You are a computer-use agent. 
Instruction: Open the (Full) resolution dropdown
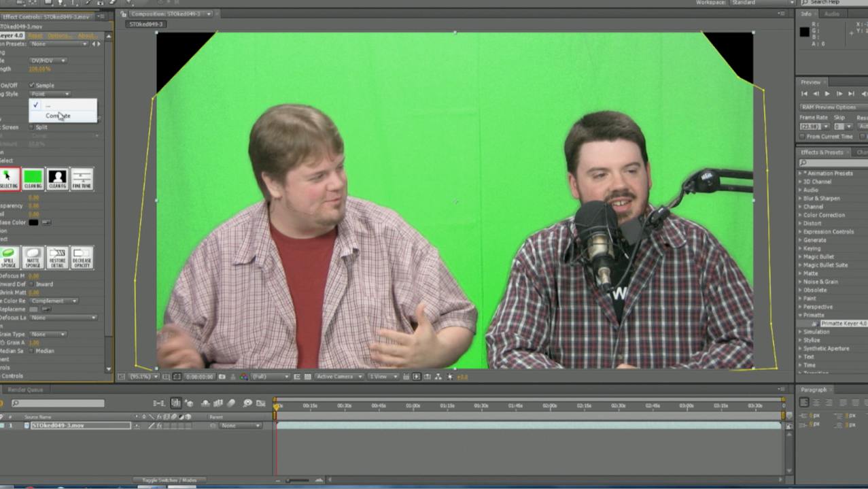click(270, 376)
